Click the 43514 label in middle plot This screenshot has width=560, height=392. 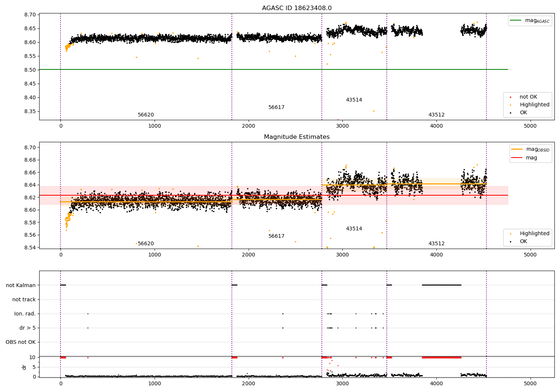tap(354, 229)
